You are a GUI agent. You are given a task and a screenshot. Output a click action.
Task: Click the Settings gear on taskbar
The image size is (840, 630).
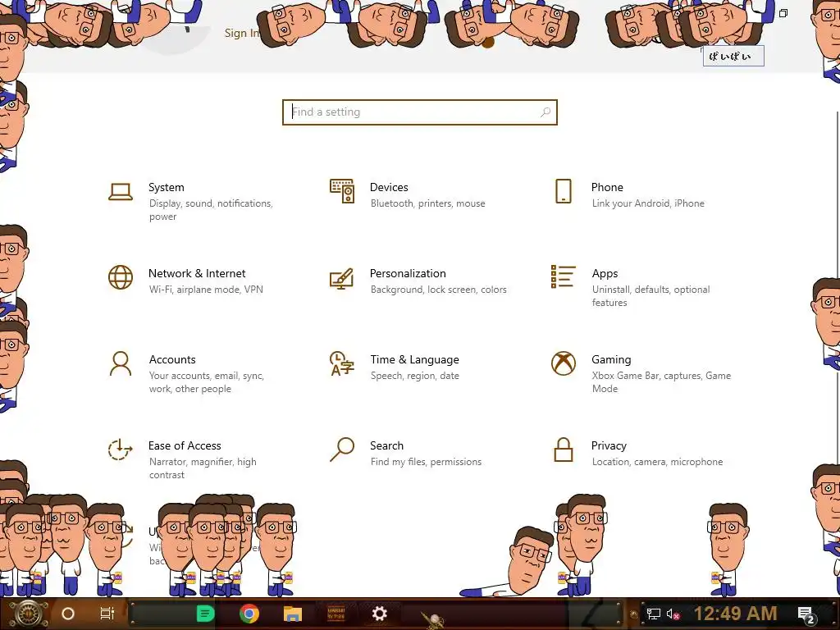pos(379,614)
